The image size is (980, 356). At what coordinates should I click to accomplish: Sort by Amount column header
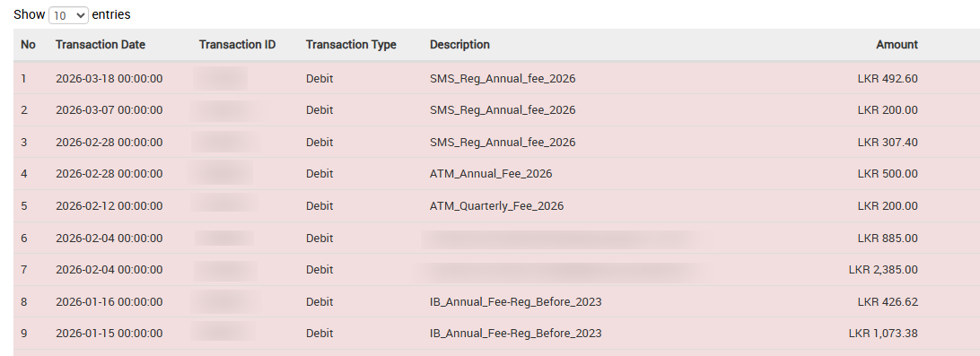point(897,44)
